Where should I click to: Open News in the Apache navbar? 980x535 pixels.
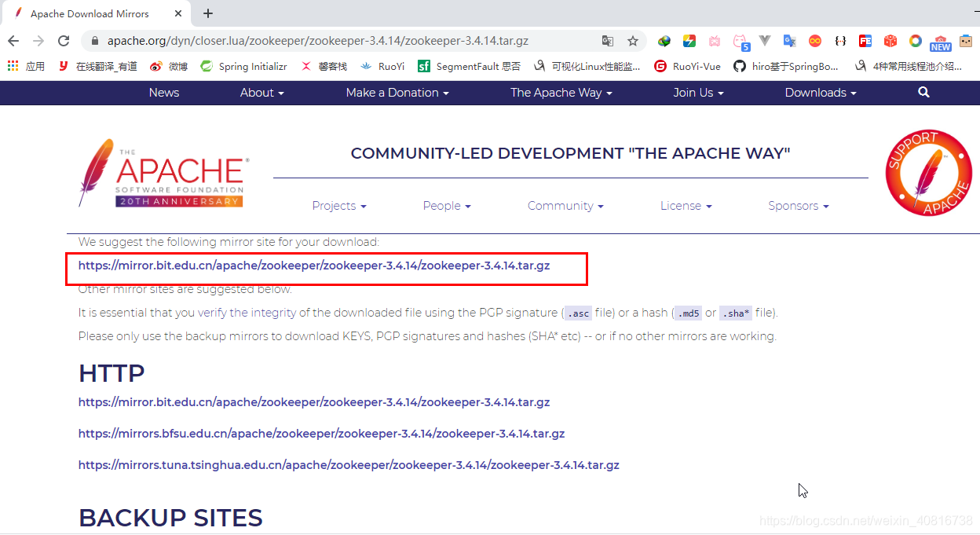164,93
